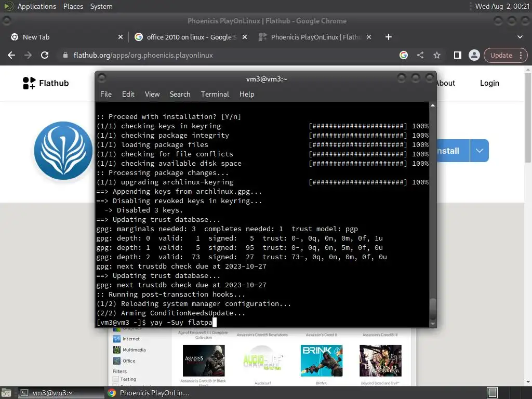Switch to the office 2010 on linux tab
The width and height of the screenshot is (532, 399).
190,37
